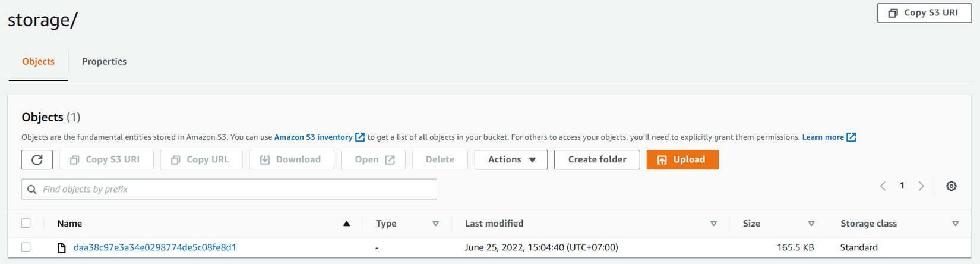The image size is (980, 264).
Task: Sort by Type column arrow
Action: [435, 224]
